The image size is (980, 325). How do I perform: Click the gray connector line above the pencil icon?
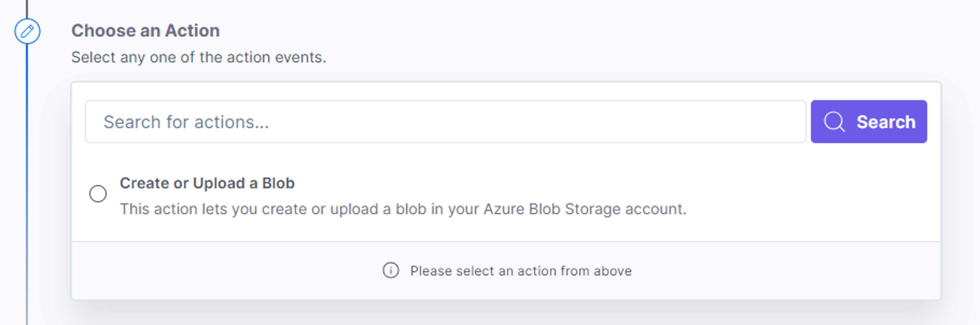(x=27, y=9)
